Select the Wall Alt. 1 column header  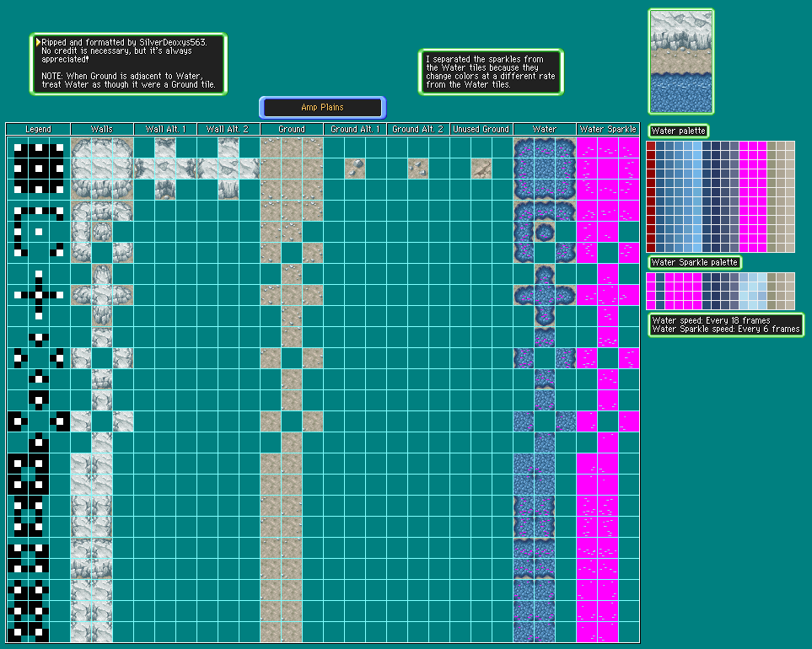[165, 129]
